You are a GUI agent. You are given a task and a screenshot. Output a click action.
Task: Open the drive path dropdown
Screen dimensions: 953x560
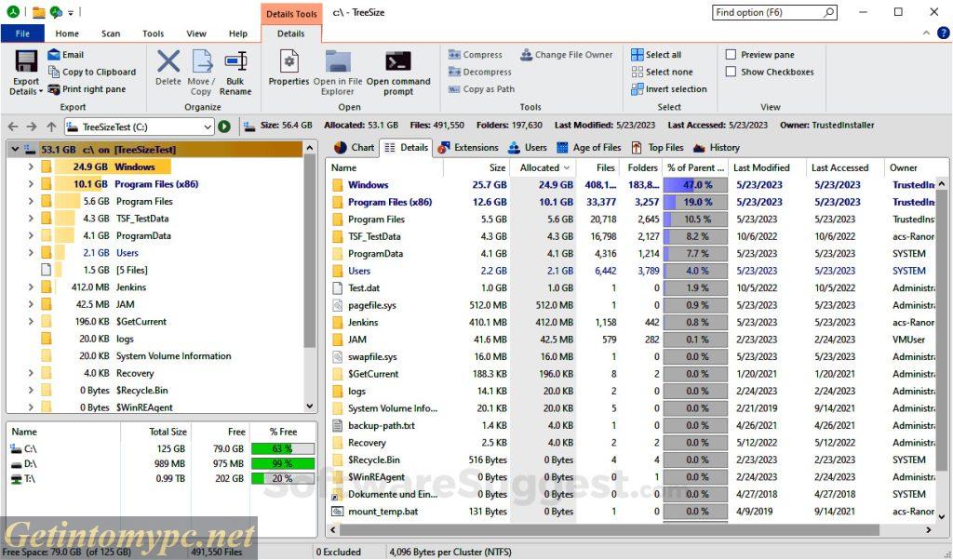(x=208, y=127)
